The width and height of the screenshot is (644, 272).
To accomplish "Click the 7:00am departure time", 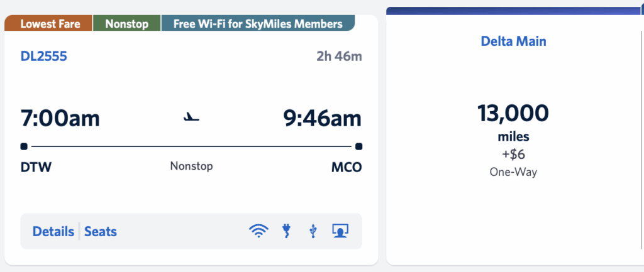I will point(60,118).
